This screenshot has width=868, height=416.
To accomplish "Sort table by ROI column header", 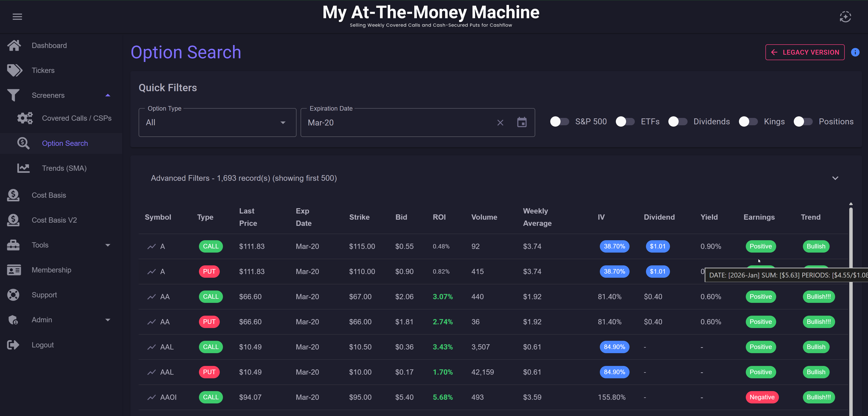I will (x=439, y=217).
